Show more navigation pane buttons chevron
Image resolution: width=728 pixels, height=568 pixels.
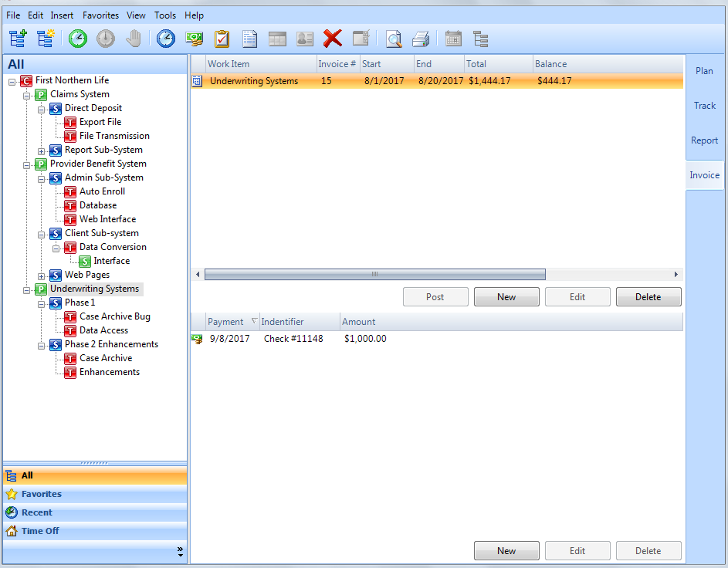pyautogui.click(x=180, y=551)
